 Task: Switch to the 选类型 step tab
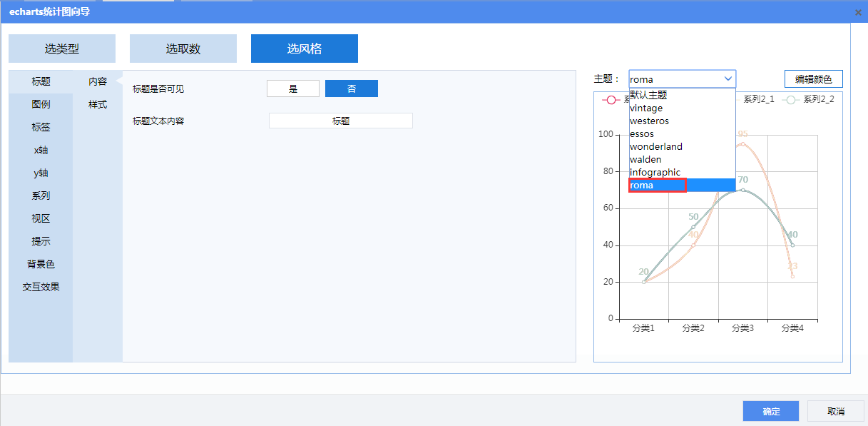[x=62, y=49]
